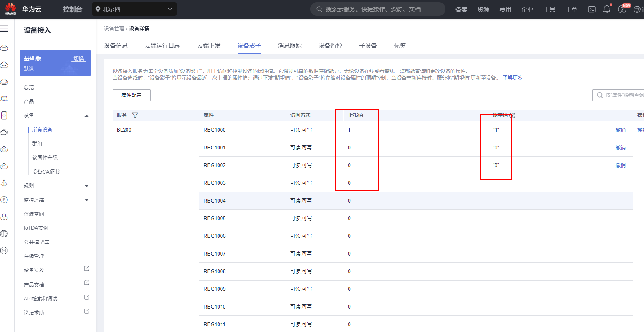Expand the 监控运维 sidebar section
This screenshot has width=644, height=332.
(x=87, y=200)
